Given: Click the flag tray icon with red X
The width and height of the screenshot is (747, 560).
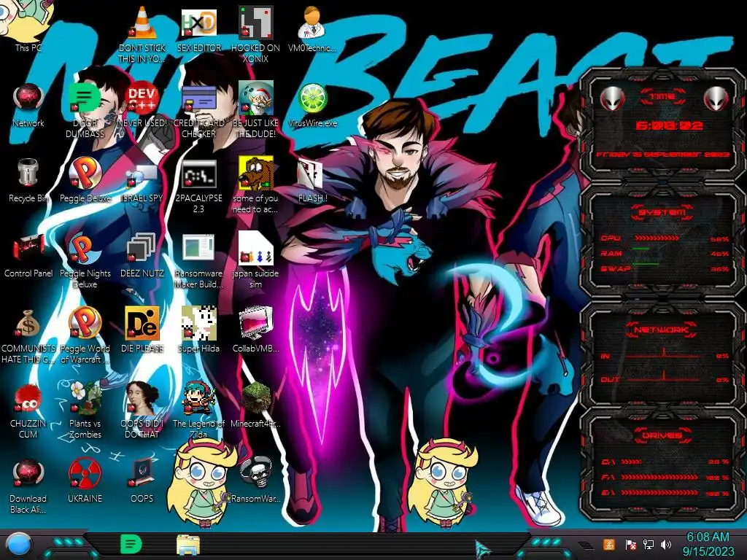Looking at the screenshot, I should coord(630,544).
